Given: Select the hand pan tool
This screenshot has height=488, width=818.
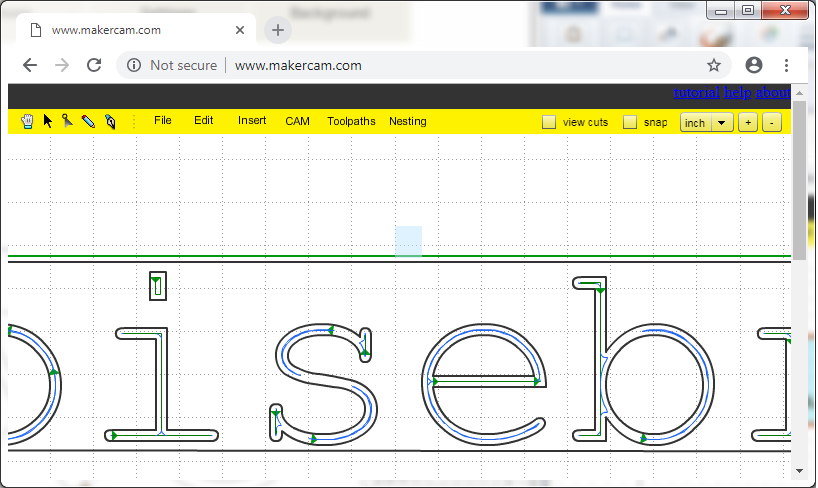Looking at the screenshot, I should point(27,122).
